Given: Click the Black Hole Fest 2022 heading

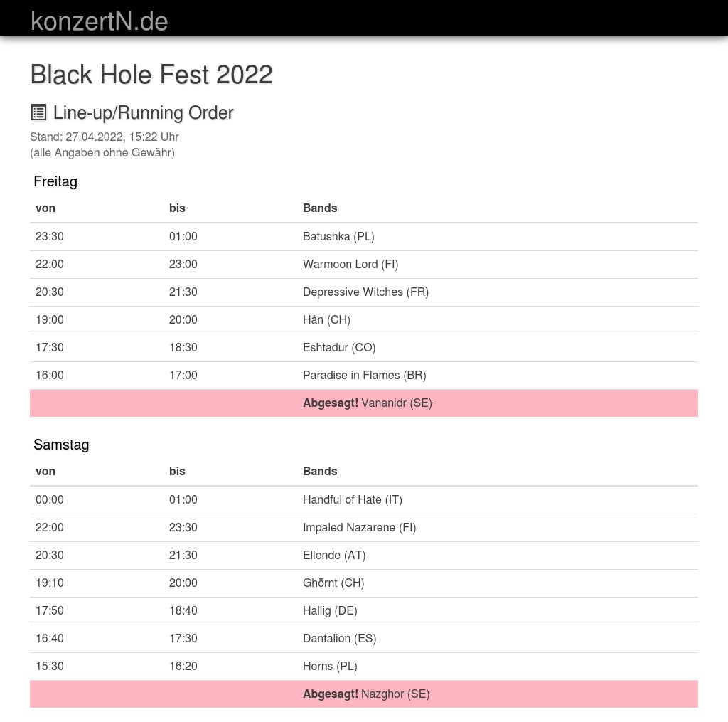Looking at the screenshot, I should coord(151,75).
